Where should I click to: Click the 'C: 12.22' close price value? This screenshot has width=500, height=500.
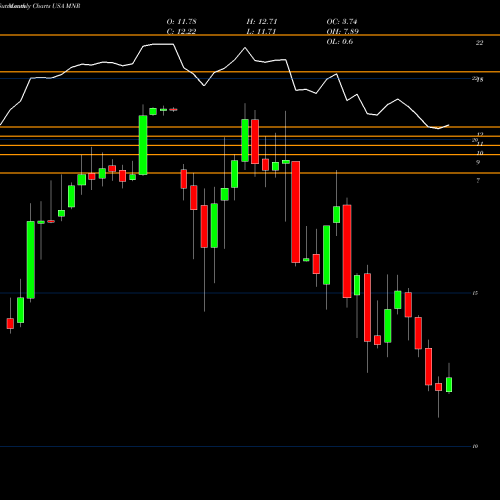181,32
